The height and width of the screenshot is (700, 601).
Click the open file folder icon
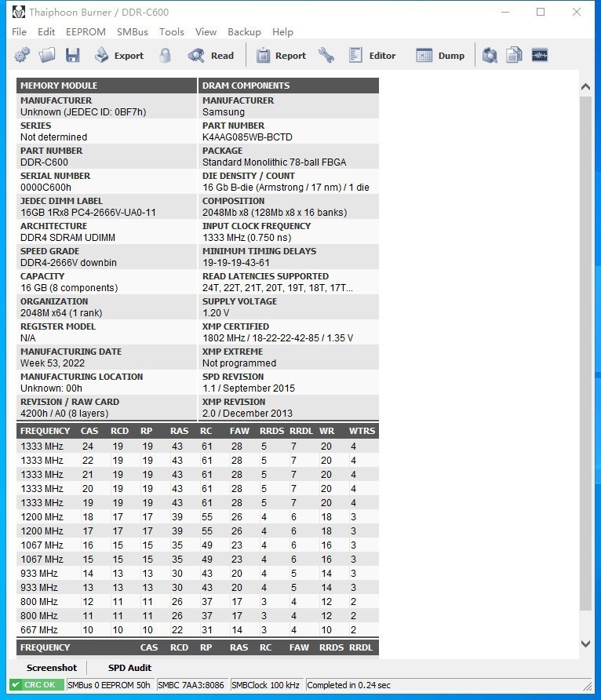point(47,56)
